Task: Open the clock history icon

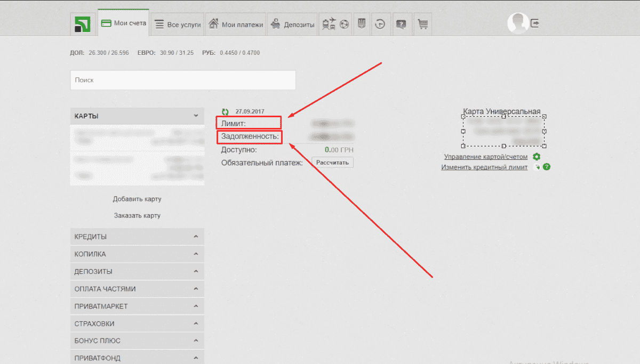Action: click(380, 24)
